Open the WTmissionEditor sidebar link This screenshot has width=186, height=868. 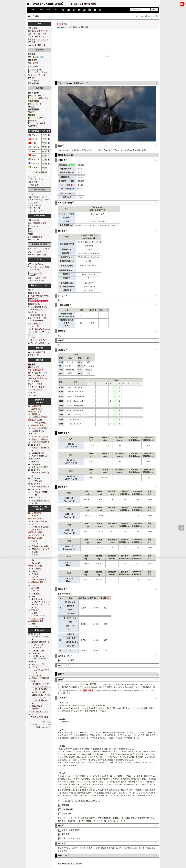(x=36, y=264)
